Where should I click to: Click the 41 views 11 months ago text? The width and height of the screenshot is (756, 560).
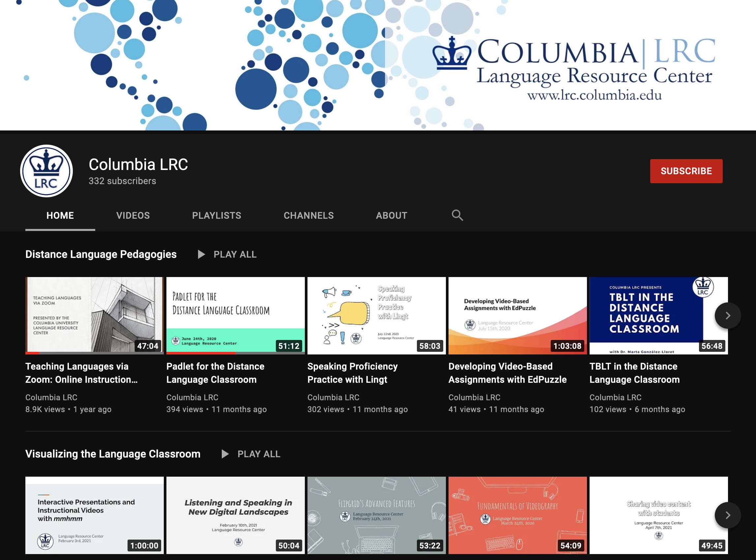pyautogui.click(x=496, y=409)
